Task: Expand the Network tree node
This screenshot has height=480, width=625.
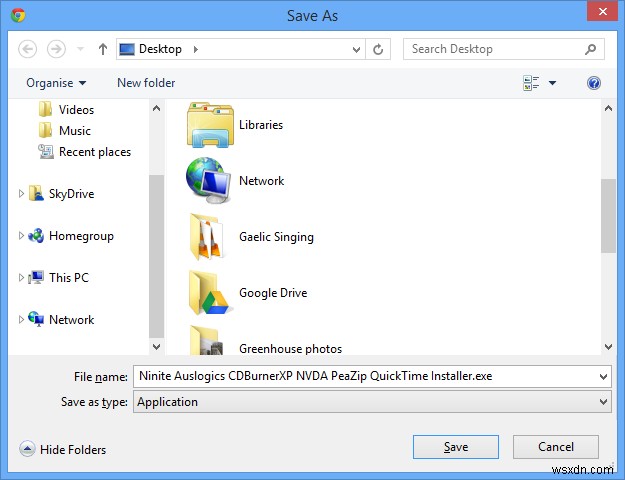Action: click(21, 320)
